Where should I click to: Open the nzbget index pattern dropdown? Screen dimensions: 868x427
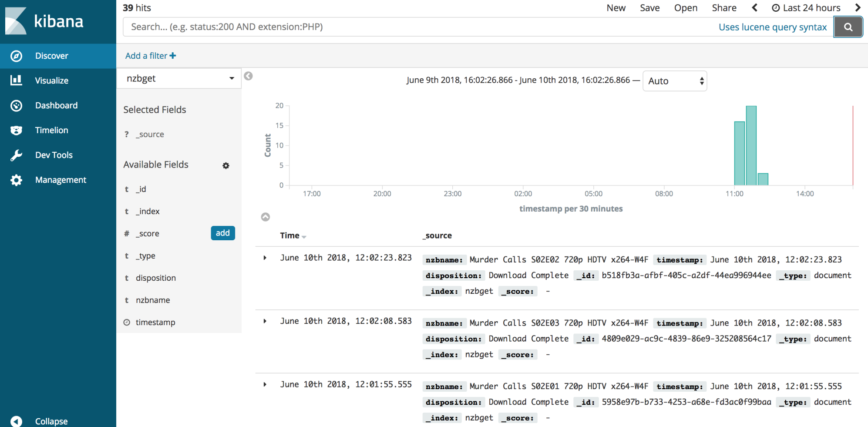(x=179, y=78)
